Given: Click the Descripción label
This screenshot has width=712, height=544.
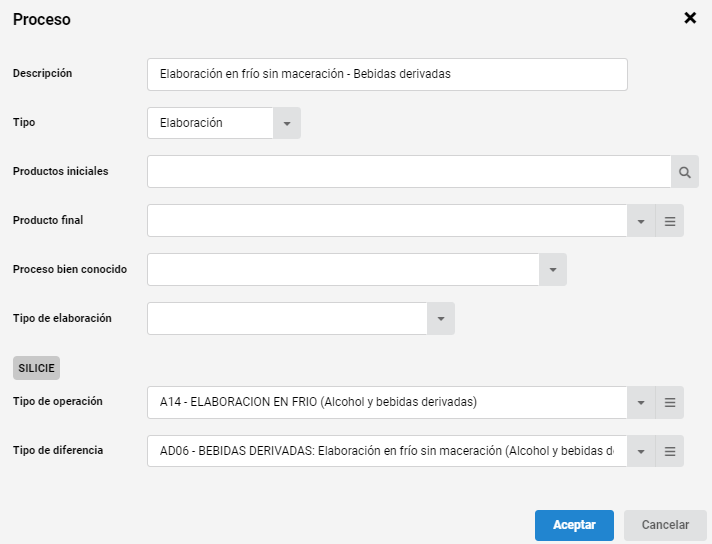Looking at the screenshot, I should [42, 74].
